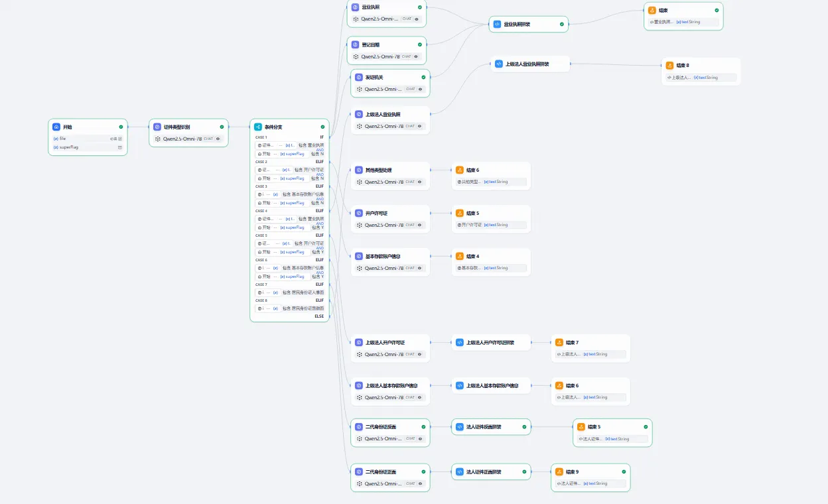The image size is (828, 504).
Task: Click the ELSE branch label in 条件分支
Action: [319, 316]
